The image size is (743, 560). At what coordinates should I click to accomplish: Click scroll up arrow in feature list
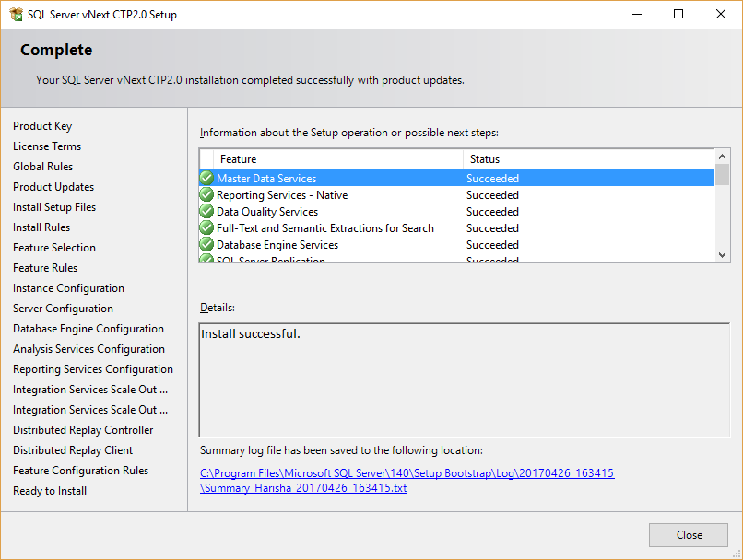[x=722, y=157]
